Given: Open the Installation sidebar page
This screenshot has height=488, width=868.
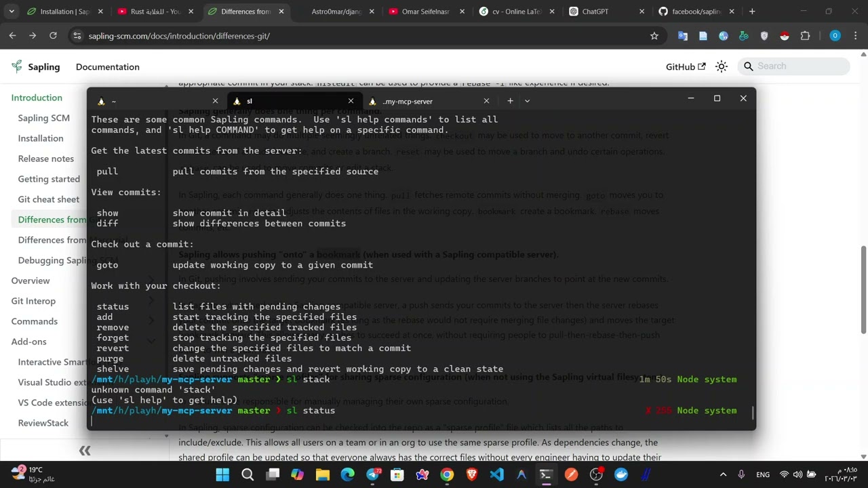Looking at the screenshot, I should [41, 138].
